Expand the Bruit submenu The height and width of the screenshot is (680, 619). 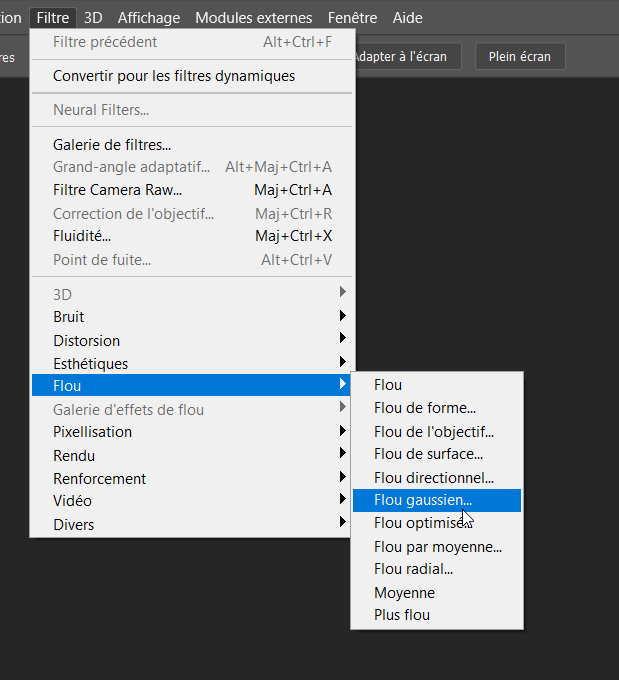[x=68, y=317]
